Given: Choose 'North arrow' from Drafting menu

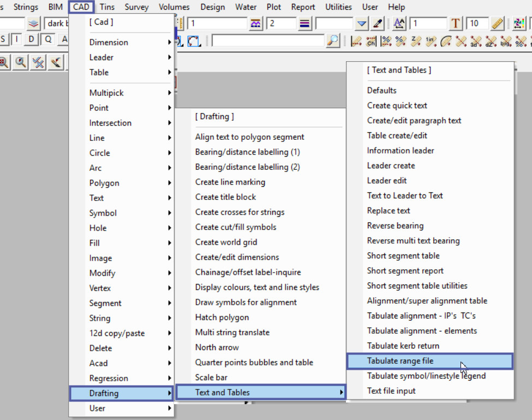Looking at the screenshot, I should (217, 347).
